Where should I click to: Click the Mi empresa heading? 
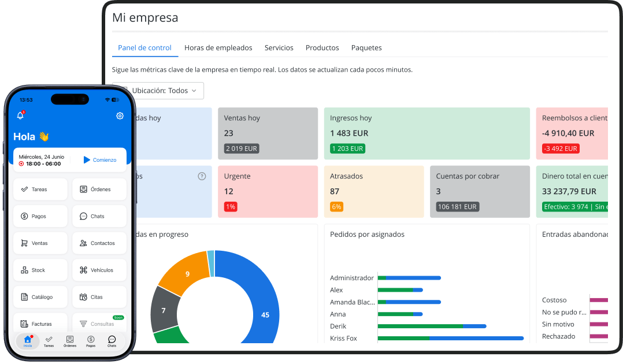145,18
